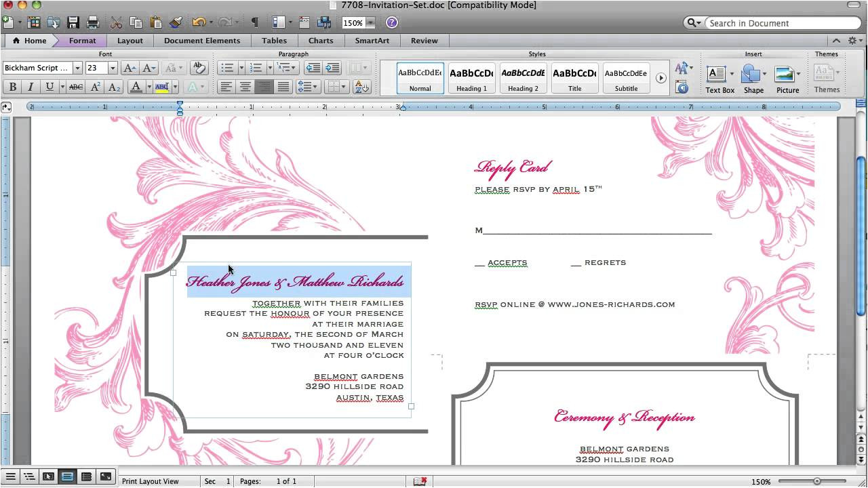Open the zoom percentage dropdown
This screenshot has height=488, width=868.
pos(370,22)
